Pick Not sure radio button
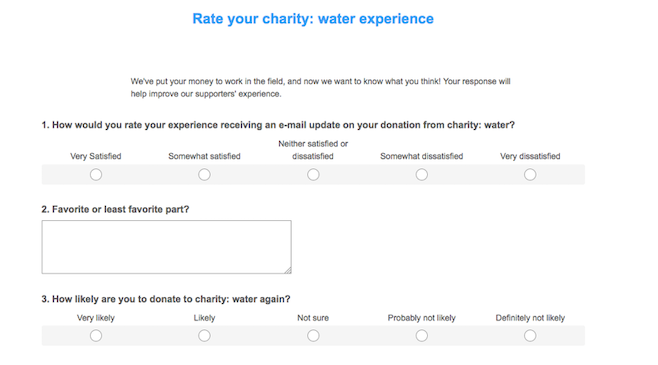Viewport: 658px width, 365px height. point(313,336)
